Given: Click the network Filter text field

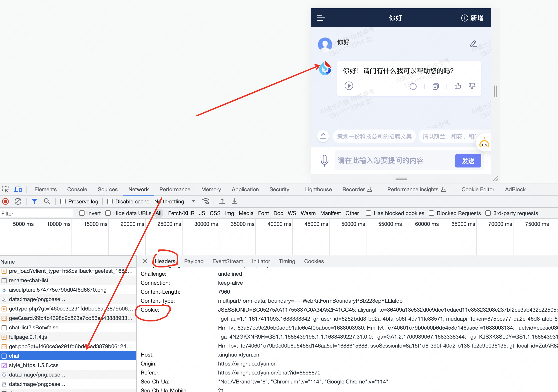Looking at the screenshot, I should [x=36, y=213].
